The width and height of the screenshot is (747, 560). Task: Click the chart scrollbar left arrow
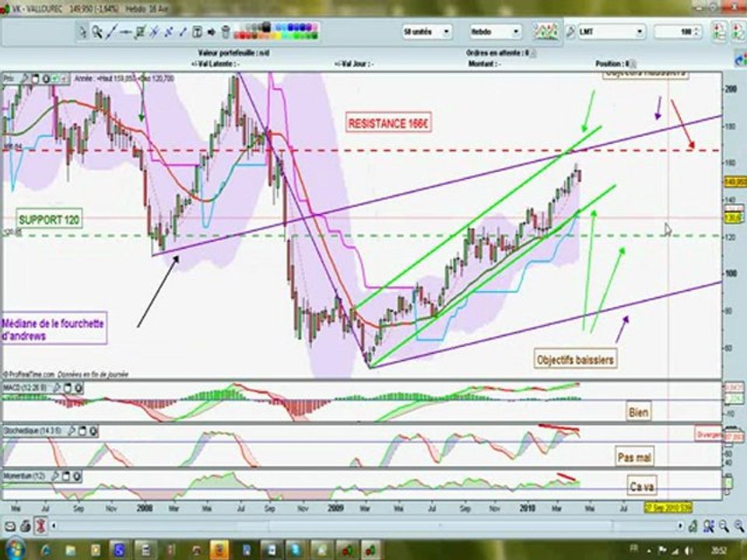(54, 526)
